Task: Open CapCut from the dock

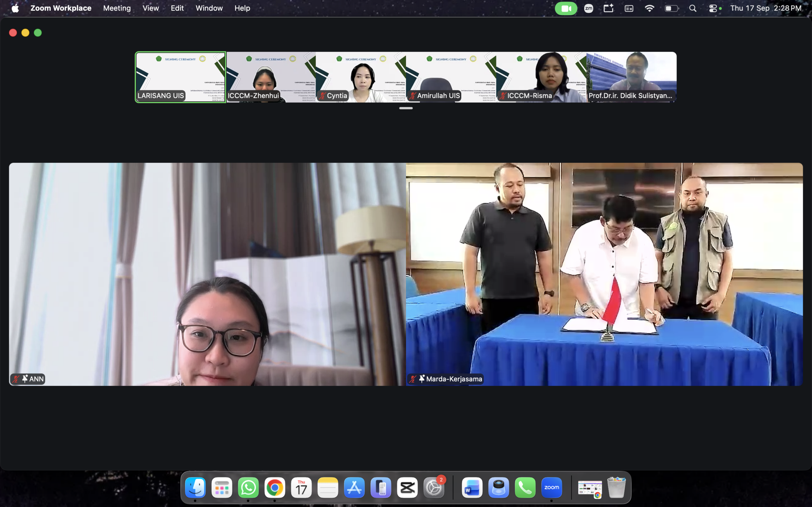Action: click(407, 488)
